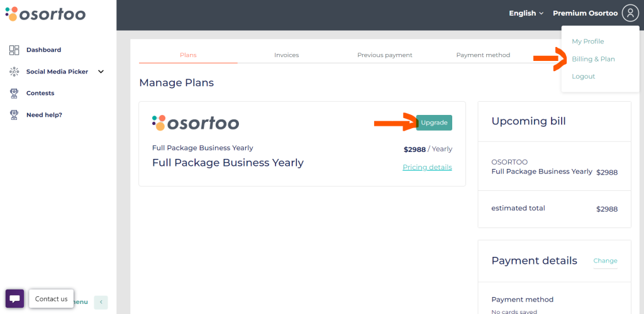Image resolution: width=644 pixels, height=314 pixels.
Task: Switch to the Invoices tab
Action: pos(287,55)
